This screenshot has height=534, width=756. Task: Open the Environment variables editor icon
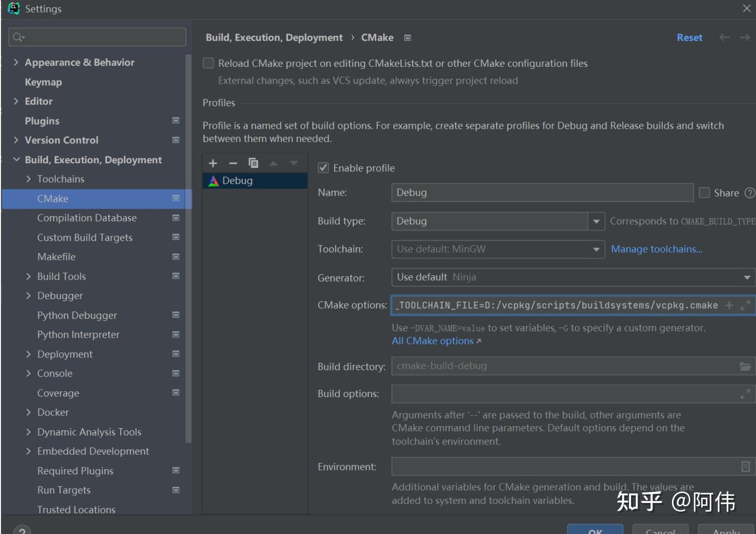point(745,467)
